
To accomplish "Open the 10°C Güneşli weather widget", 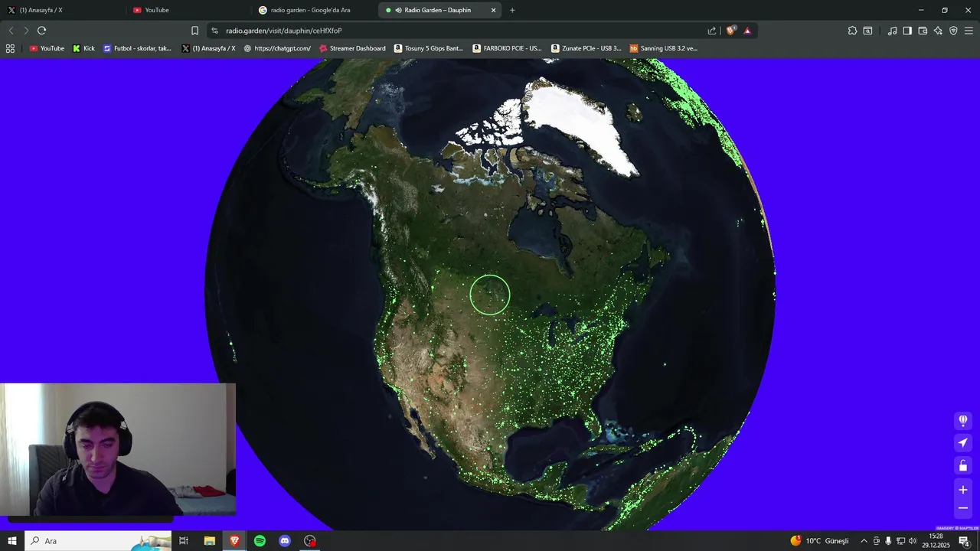I will pos(819,541).
